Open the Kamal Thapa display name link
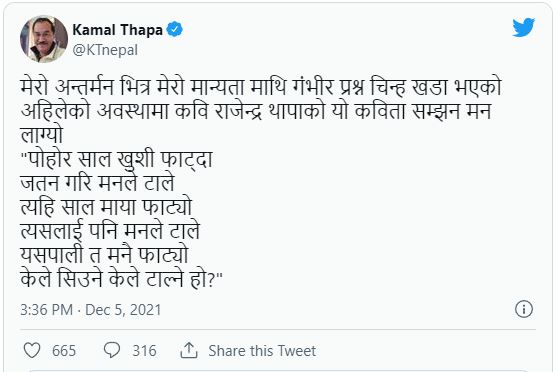Screen dimensions: 560x372 [118, 30]
